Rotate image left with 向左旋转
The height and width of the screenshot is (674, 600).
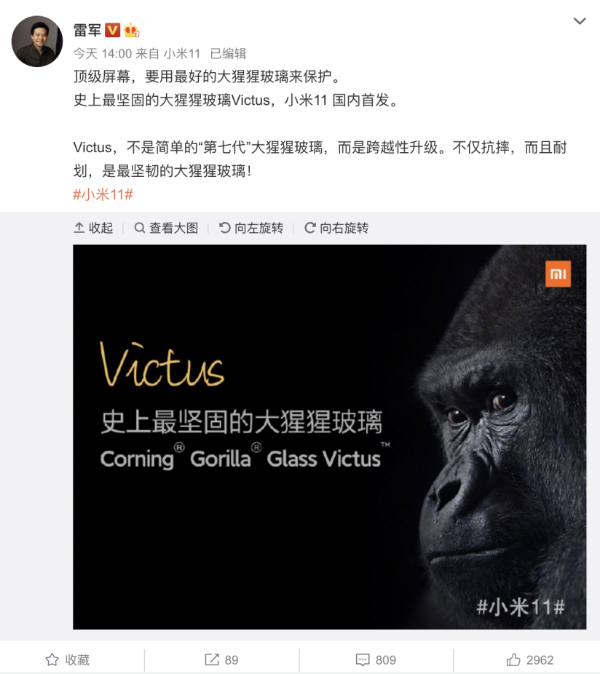(x=251, y=228)
